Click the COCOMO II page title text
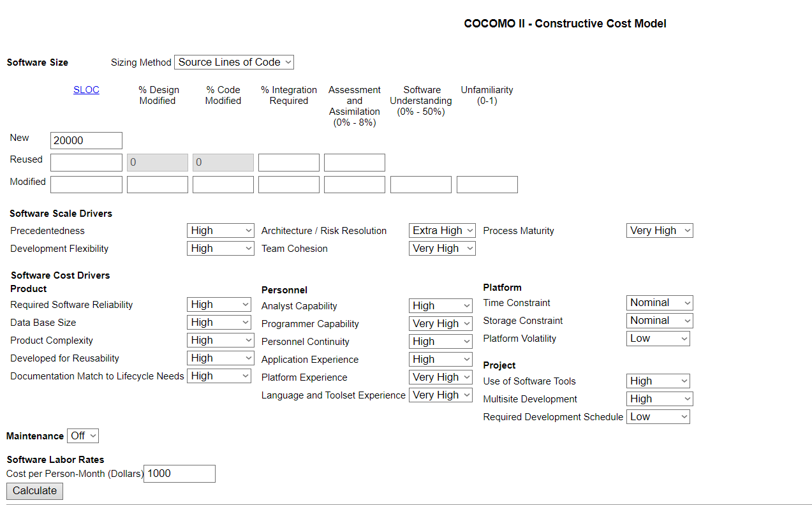Image resolution: width=812 pixels, height=505 pixels. pos(565,24)
